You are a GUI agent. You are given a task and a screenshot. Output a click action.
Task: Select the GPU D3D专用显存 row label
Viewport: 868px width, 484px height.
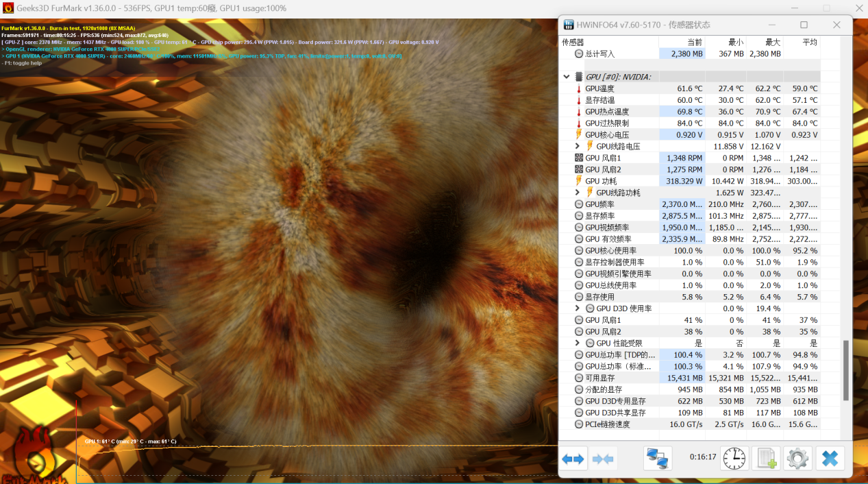(615, 401)
